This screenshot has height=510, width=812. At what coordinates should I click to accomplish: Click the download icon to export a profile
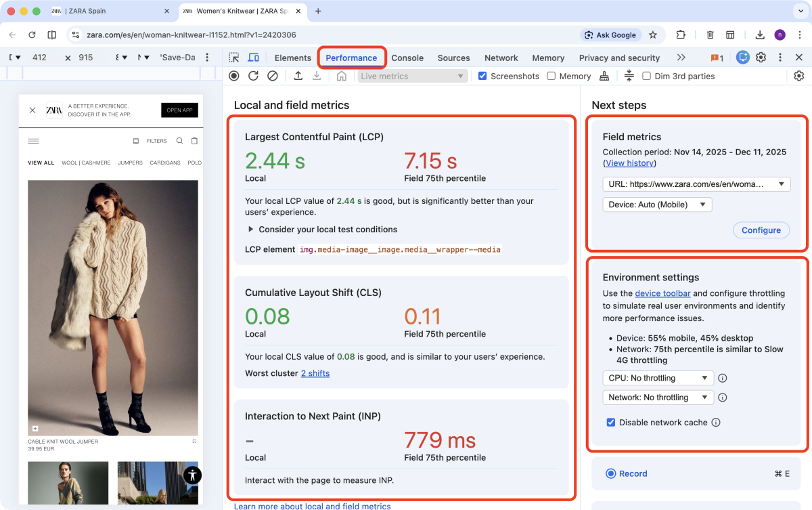(317, 76)
